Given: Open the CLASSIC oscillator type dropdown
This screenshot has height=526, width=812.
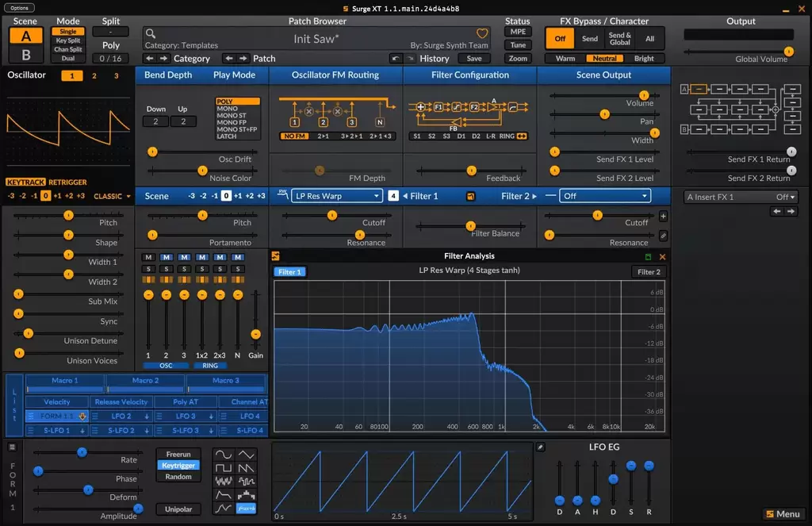Looking at the screenshot, I should [x=112, y=196].
